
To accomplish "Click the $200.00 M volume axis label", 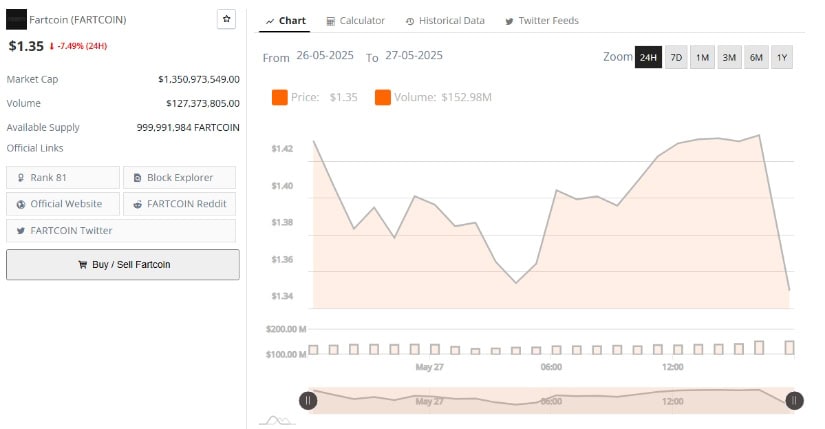I will [x=286, y=329].
